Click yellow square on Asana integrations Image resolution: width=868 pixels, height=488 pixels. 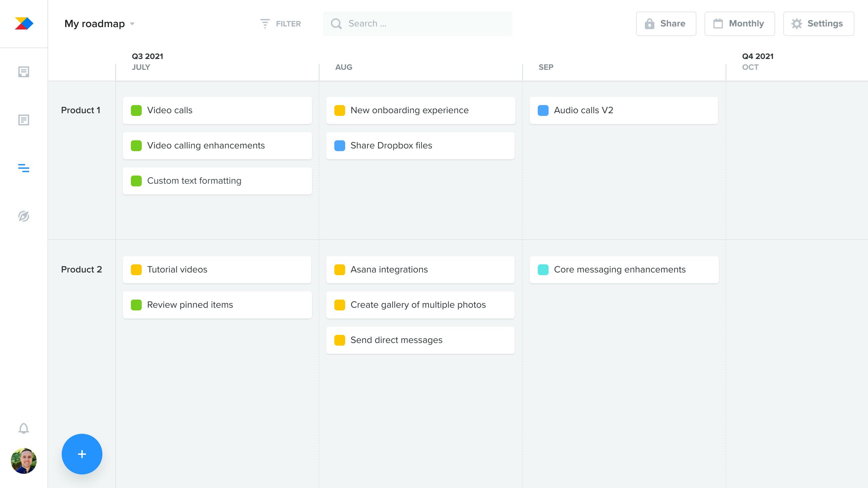point(340,270)
